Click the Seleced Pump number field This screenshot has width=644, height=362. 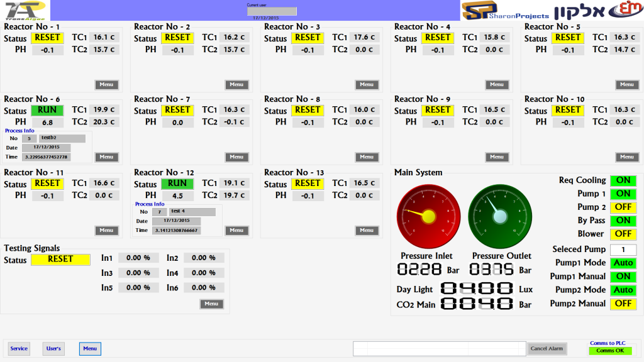click(623, 250)
